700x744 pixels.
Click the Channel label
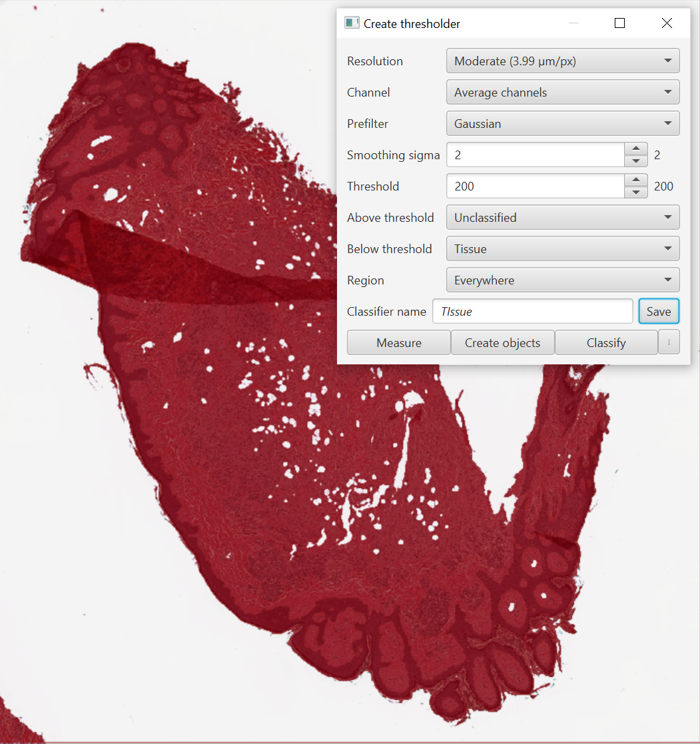pos(368,92)
